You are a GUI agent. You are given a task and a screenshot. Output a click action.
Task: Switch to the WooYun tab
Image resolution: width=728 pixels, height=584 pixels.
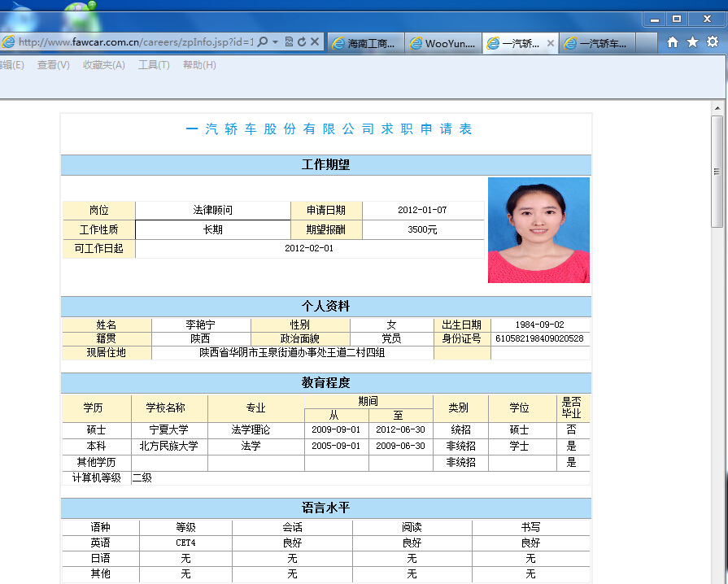tap(443, 43)
